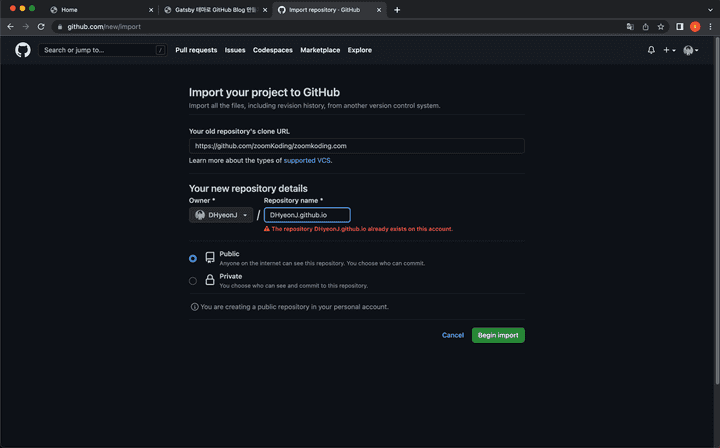Select the Import repository tab
Image resolution: width=720 pixels, height=448 pixels.
(x=330, y=10)
